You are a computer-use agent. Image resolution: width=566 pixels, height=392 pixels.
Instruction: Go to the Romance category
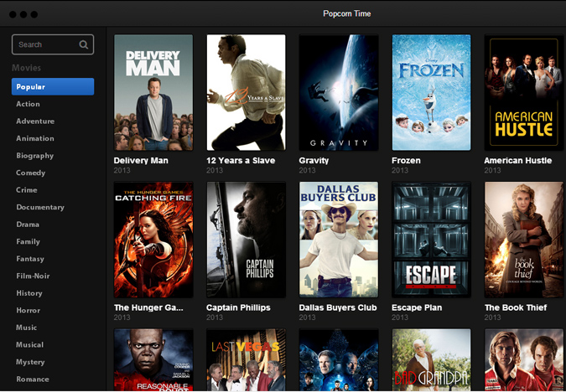[x=33, y=379]
